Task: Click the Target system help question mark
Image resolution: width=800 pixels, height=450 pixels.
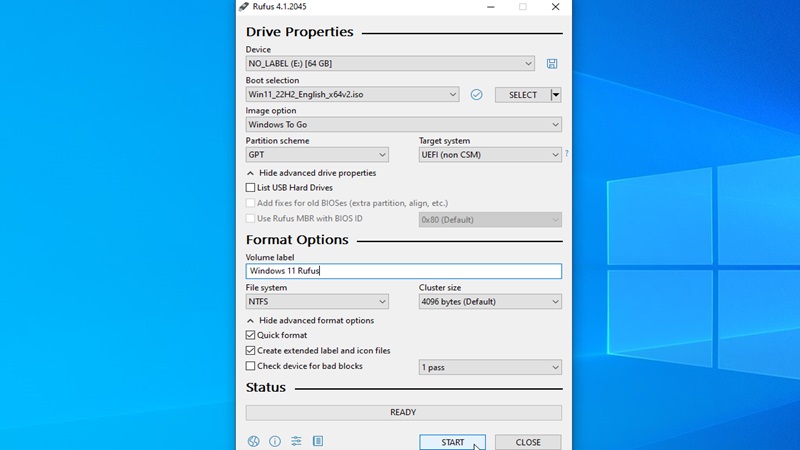Action: [x=566, y=154]
